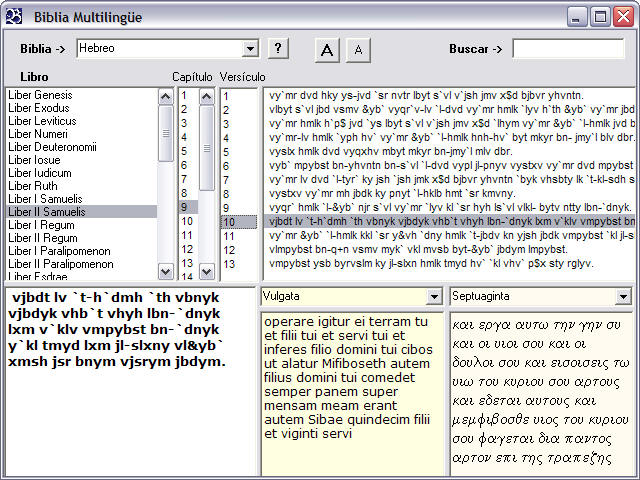Click the Vulgata Latin text panel

coord(352,394)
